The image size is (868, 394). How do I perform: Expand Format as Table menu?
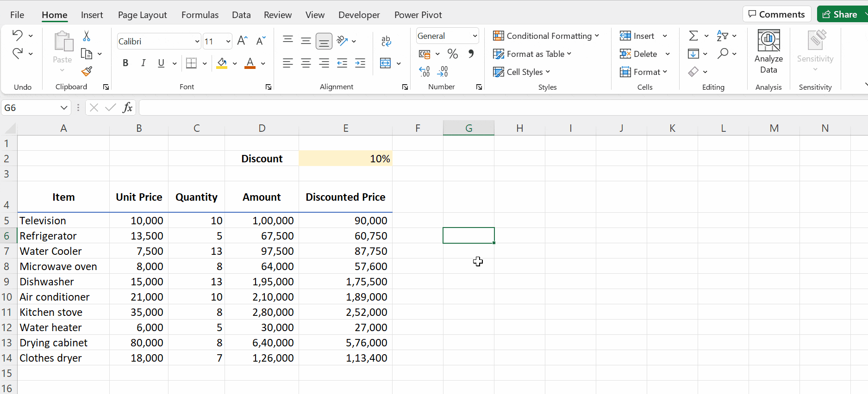pos(532,54)
